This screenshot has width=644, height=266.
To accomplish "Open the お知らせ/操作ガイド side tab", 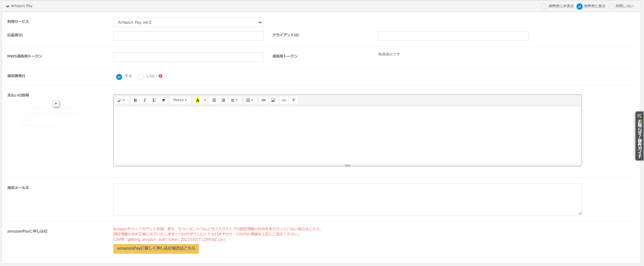I will (640, 136).
